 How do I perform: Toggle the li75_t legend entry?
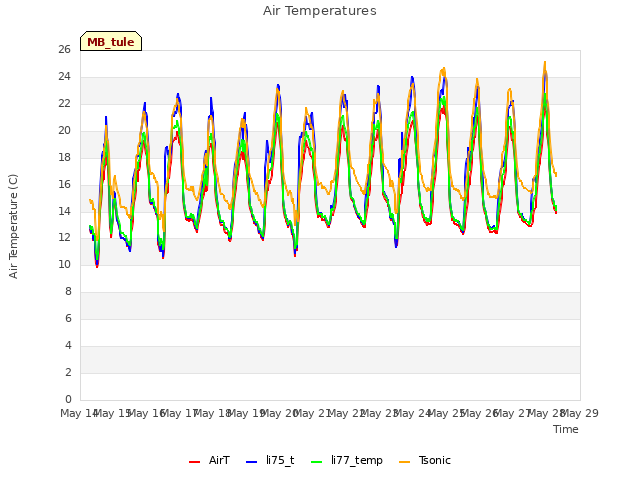tap(270, 460)
